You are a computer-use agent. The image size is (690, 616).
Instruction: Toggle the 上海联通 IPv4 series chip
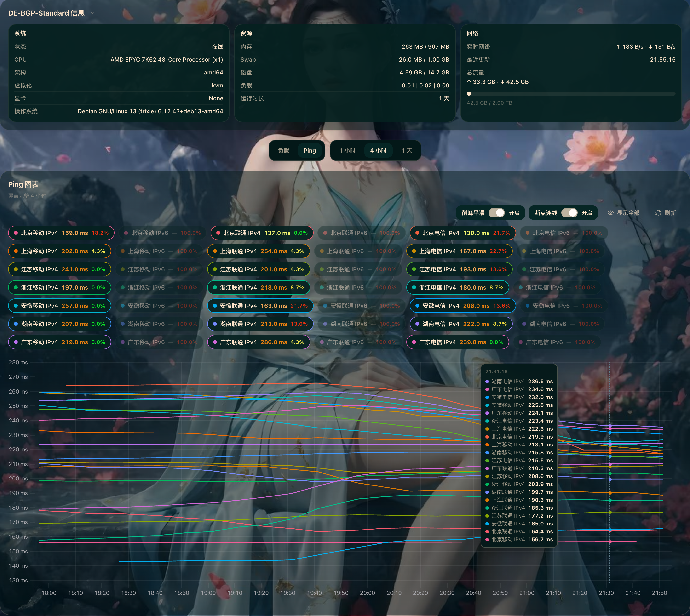259,251
